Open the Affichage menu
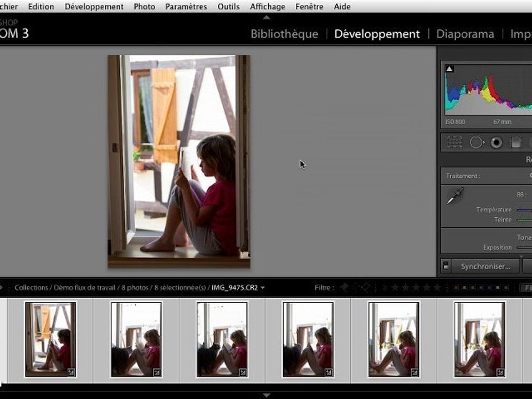The width and height of the screenshot is (532, 399). click(268, 7)
